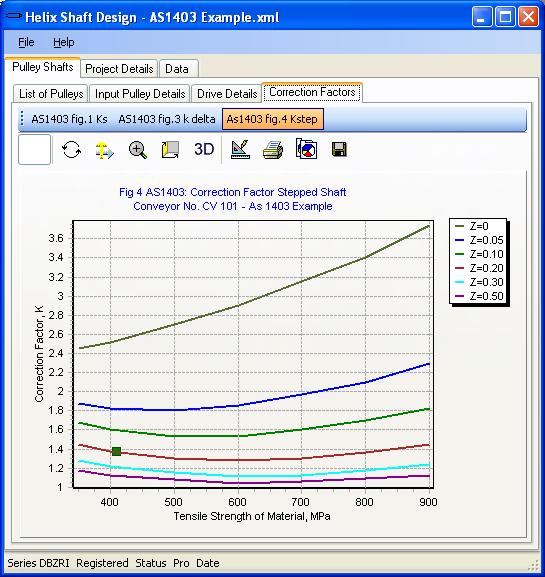Open the File menu
This screenshot has width=545, height=577.
26,42
